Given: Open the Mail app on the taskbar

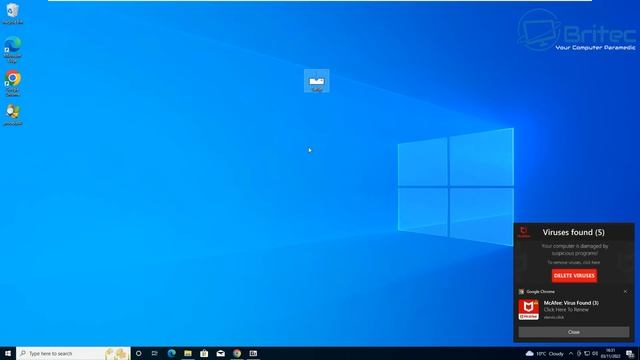Looking at the screenshot, I should pyautogui.click(x=220, y=353).
